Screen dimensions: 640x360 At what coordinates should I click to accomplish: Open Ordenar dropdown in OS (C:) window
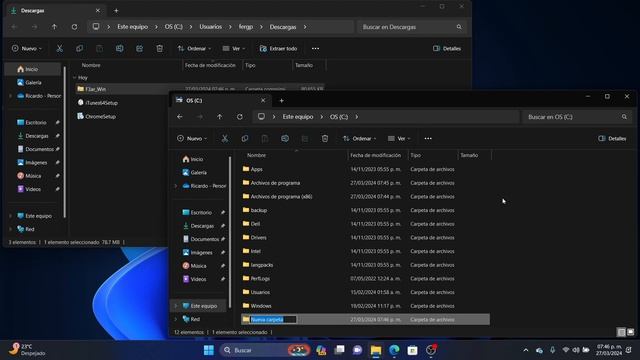[359, 138]
